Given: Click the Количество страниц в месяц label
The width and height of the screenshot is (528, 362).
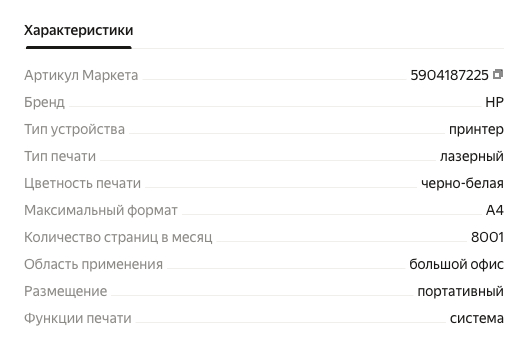Looking at the screenshot, I should tap(118, 237).
